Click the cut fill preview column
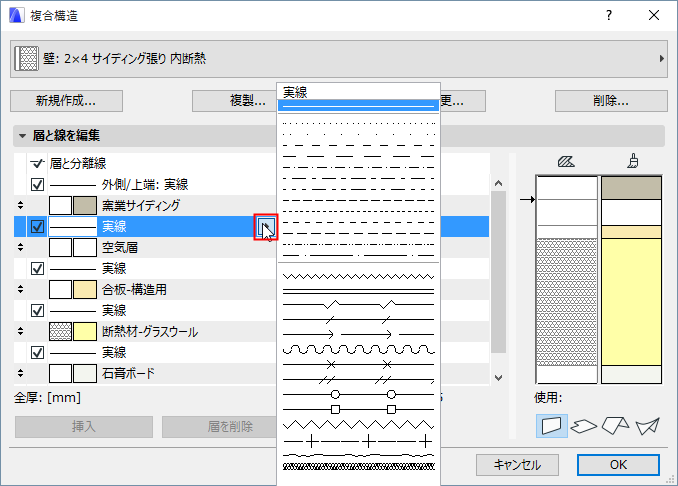The width and height of the screenshot is (678, 486). click(566, 279)
